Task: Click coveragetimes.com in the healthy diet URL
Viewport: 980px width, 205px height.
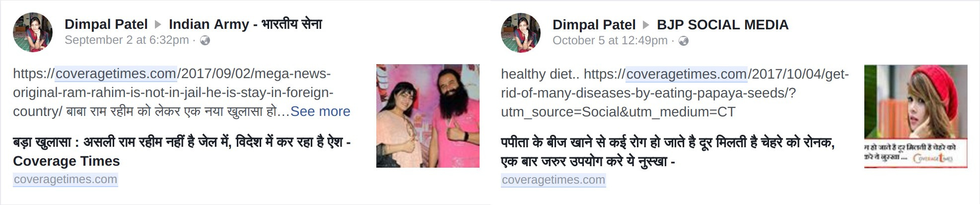Action: [x=687, y=74]
